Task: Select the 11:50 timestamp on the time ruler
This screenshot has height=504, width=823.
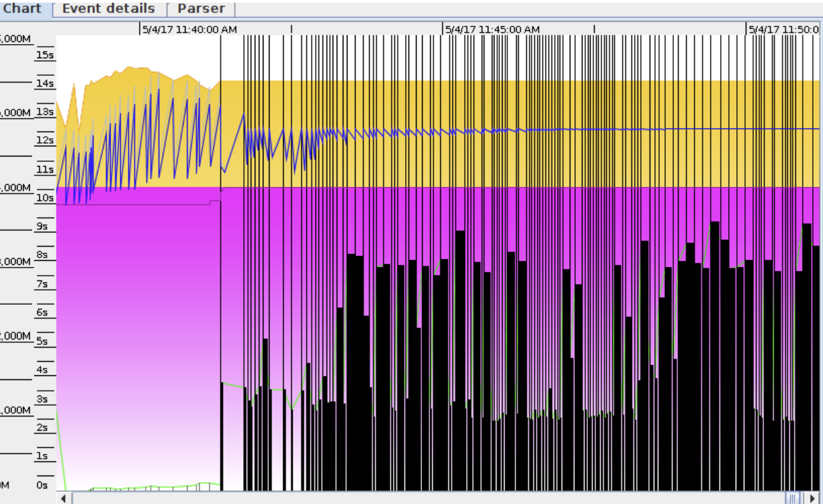Action: 784,29
